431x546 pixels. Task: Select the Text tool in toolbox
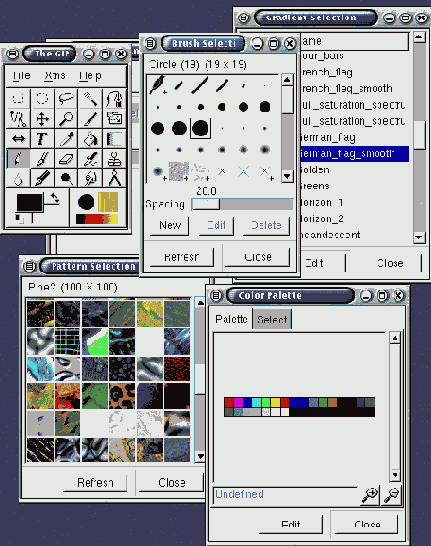tap(42, 139)
